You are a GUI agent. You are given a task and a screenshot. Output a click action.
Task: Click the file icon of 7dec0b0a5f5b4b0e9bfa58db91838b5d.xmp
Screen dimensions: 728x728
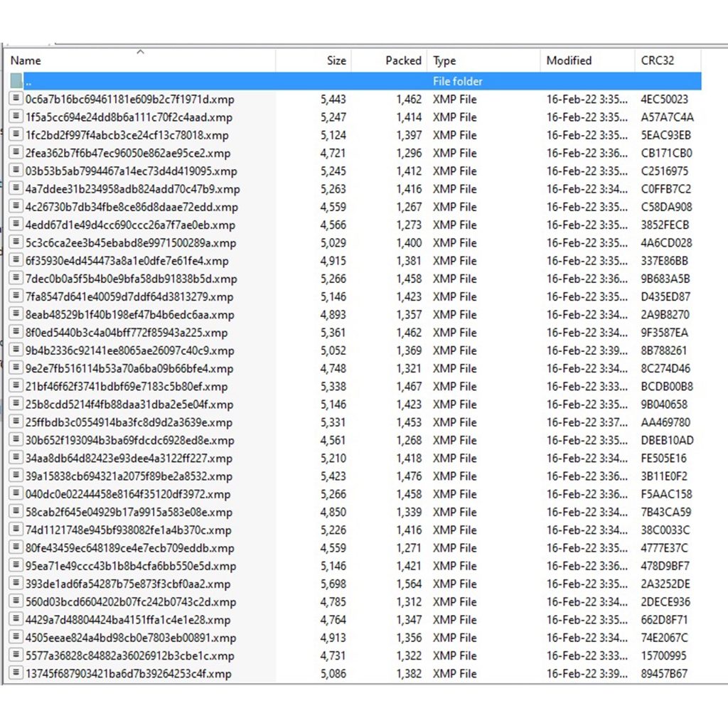(x=16, y=279)
